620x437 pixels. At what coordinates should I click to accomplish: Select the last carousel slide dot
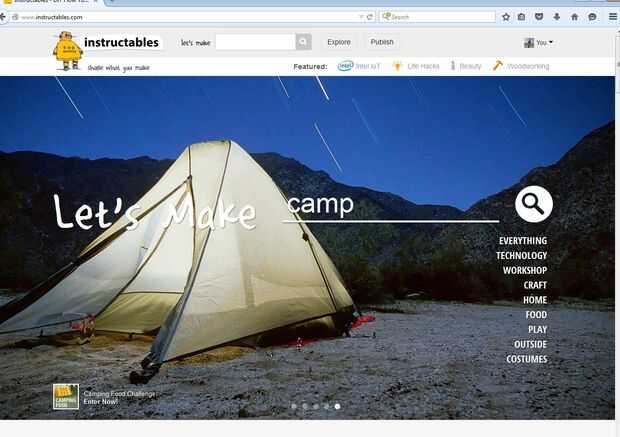(337, 406)
